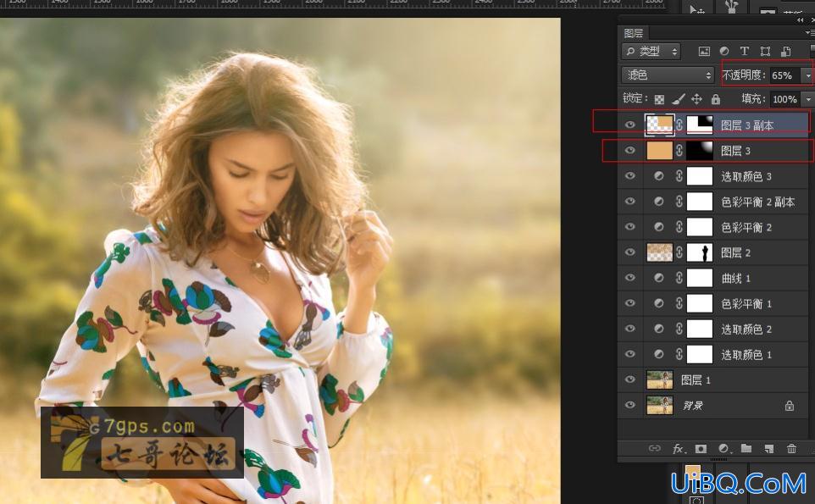Viewport: 815px width, 504px height.
Task: Toggle visibility of 曲线 1
Action: point(630,278)
